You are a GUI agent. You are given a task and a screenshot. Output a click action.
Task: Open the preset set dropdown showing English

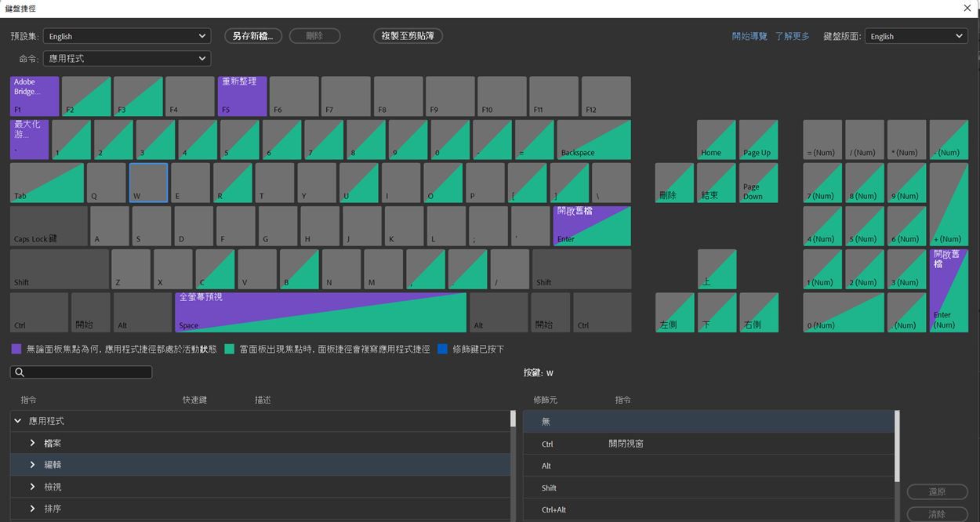coord(127,36)
